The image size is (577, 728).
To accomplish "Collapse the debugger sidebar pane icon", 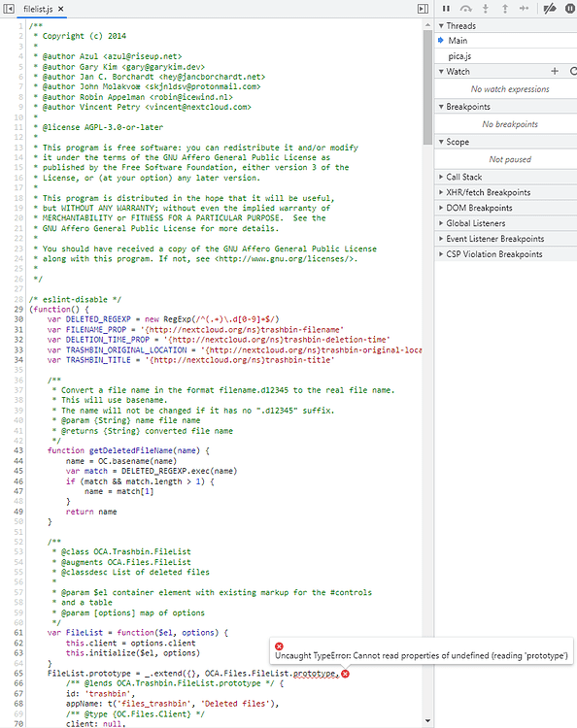I will pos(423,9).
